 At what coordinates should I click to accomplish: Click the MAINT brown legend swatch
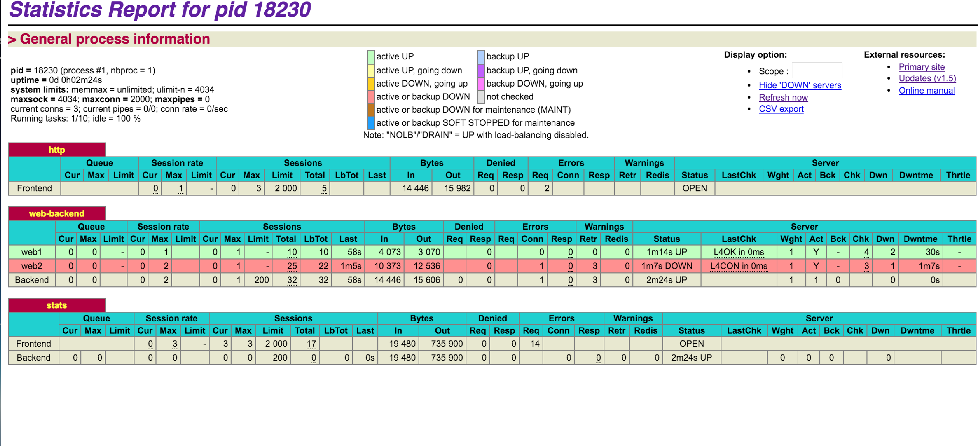click(x=371, y=110)
